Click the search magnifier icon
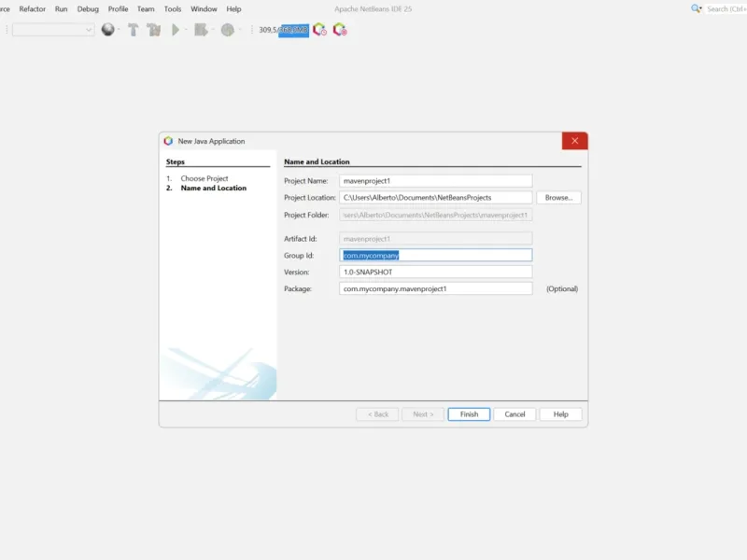747x560 pixels. (x=696, y=9)
